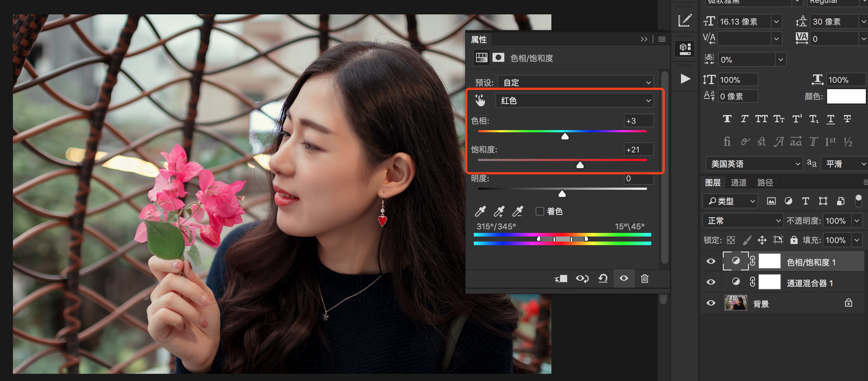
Task: Open the Properties panel menu
Action: (662, 39)
